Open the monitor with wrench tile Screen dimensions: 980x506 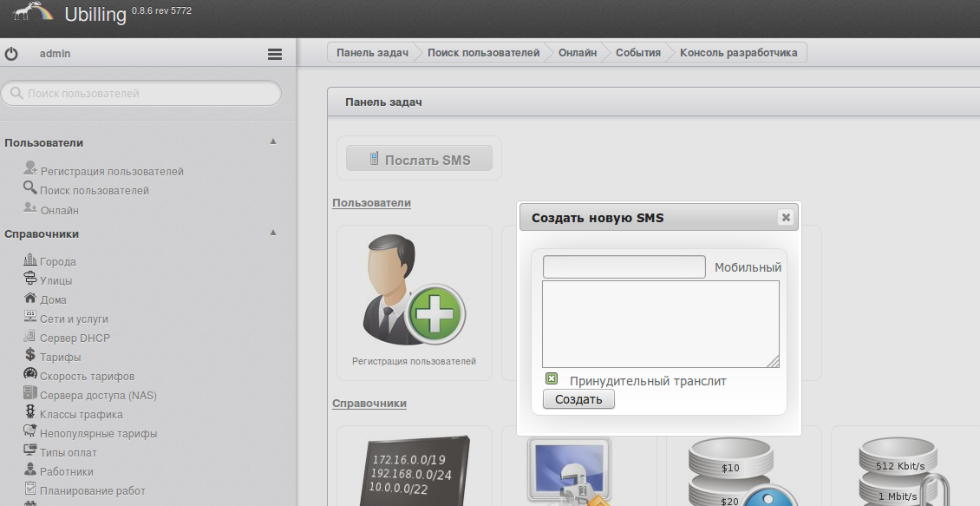pyautogui.click(x=578, y=466)
